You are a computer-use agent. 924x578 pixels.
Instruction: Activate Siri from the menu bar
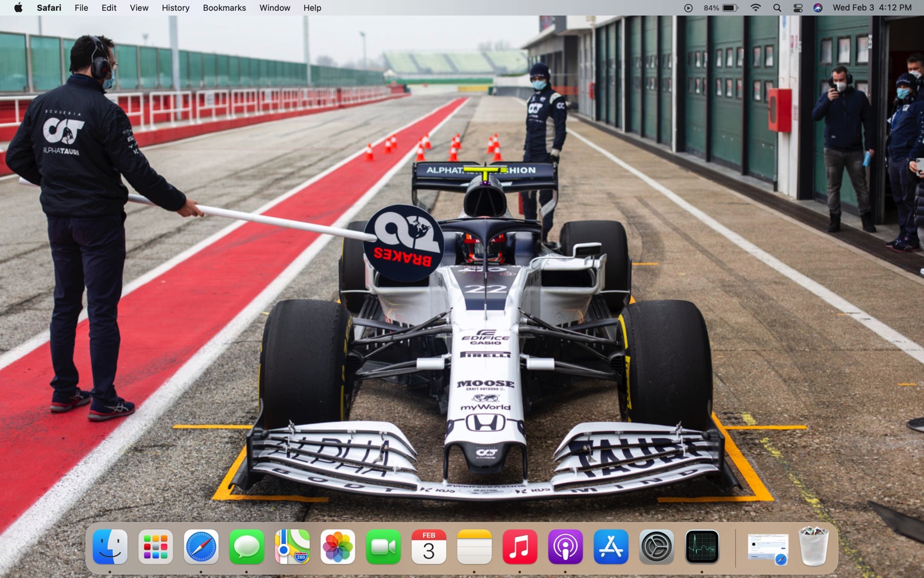coord(817,8)
